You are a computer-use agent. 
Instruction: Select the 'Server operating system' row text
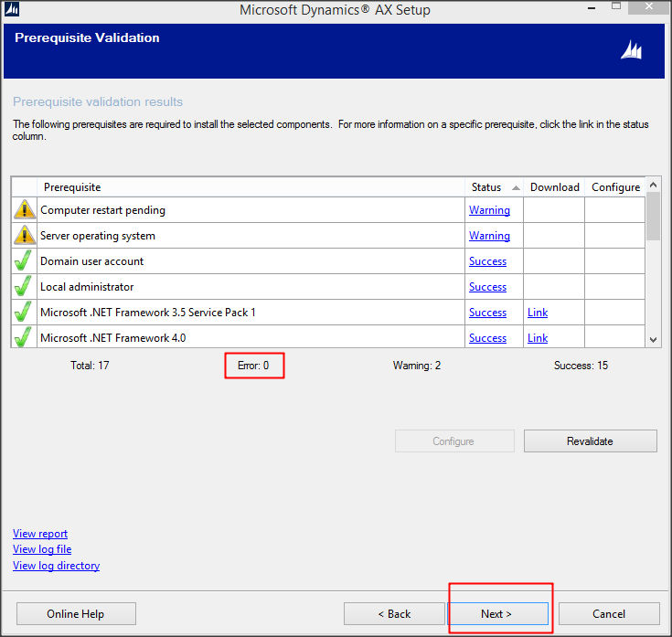[98, 236]
